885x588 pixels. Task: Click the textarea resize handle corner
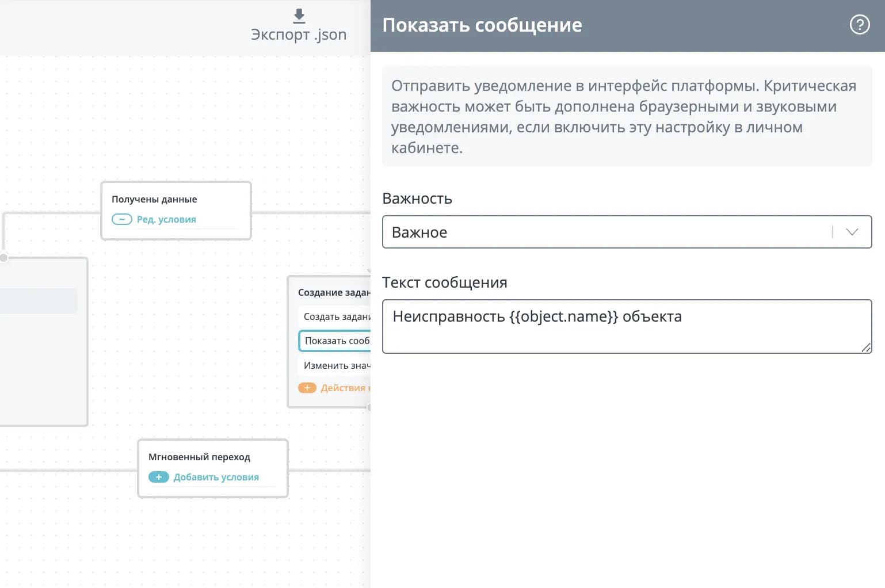[x=866, y=347]
